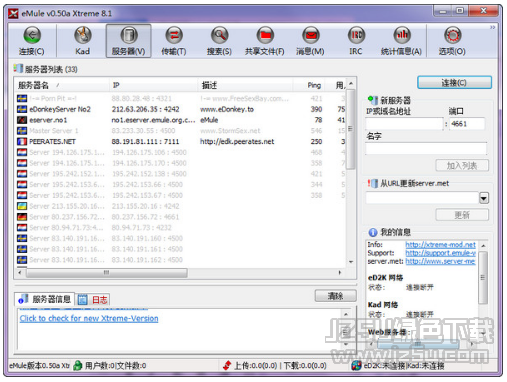Viewport: 507px width, 382px height.
Task: Click the 清除 clear button
Action: pos(336,296)
